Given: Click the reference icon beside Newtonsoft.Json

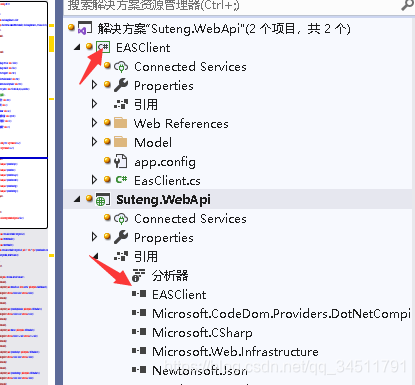Looking at the screenshot, I should coord(139,370).
